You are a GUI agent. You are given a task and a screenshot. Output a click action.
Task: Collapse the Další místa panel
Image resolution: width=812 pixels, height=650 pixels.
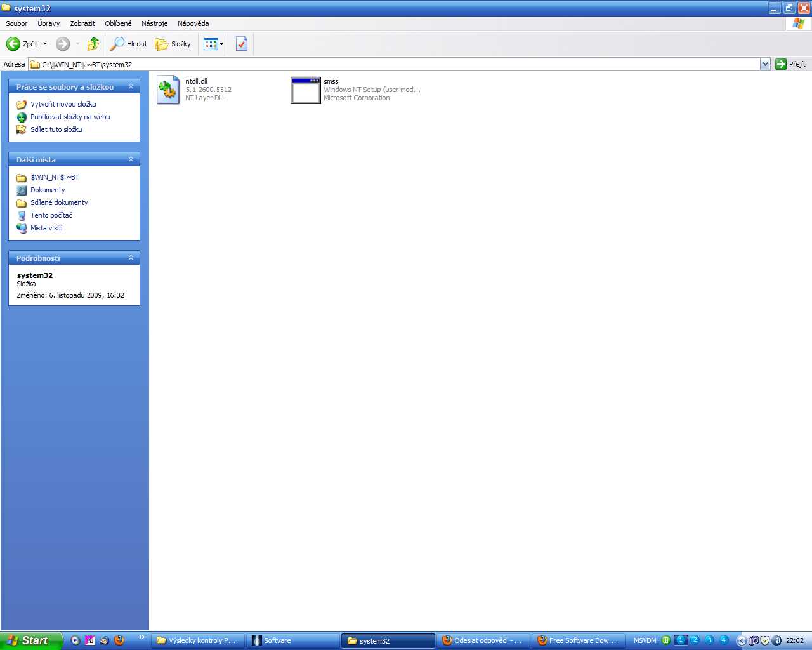click(131, 159)
